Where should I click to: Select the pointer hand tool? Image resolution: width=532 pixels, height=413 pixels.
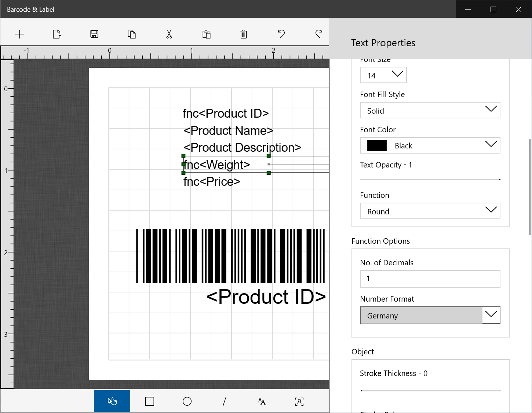[112, 401]
